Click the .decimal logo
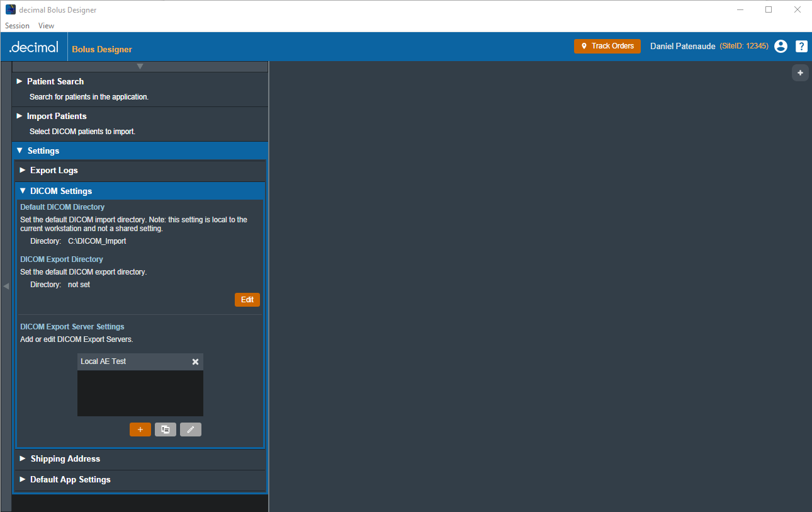The image size is (812, 512). coord(33,47)
